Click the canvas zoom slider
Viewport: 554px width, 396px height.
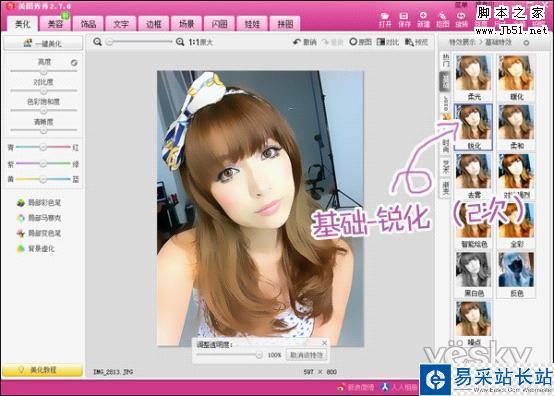click(x=139, y=42)
